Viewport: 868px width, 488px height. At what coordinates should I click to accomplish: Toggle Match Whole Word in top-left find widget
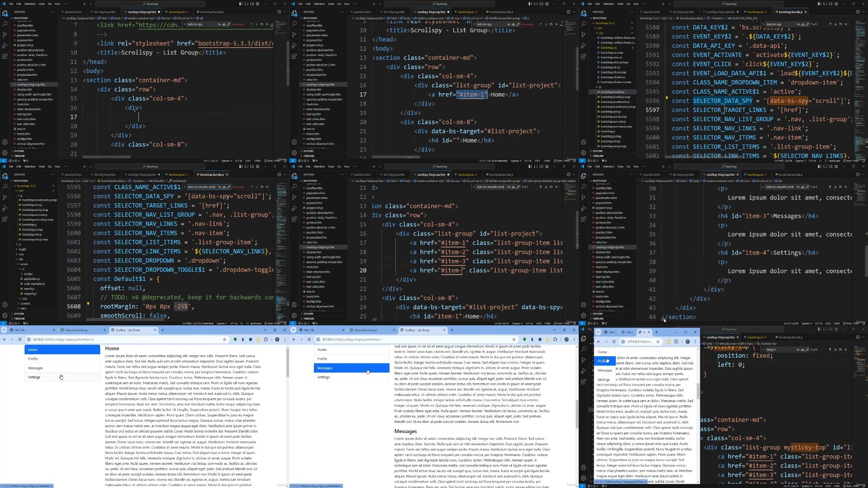coord(224,24)
